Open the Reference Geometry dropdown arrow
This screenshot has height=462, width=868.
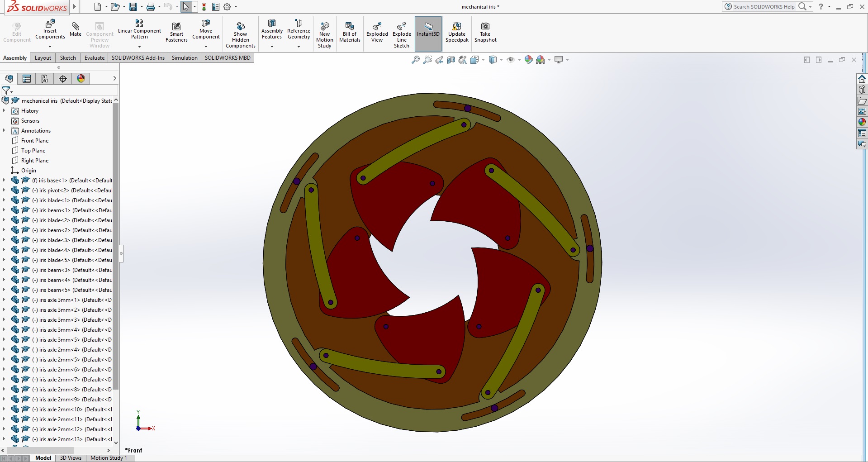point(299,47)
